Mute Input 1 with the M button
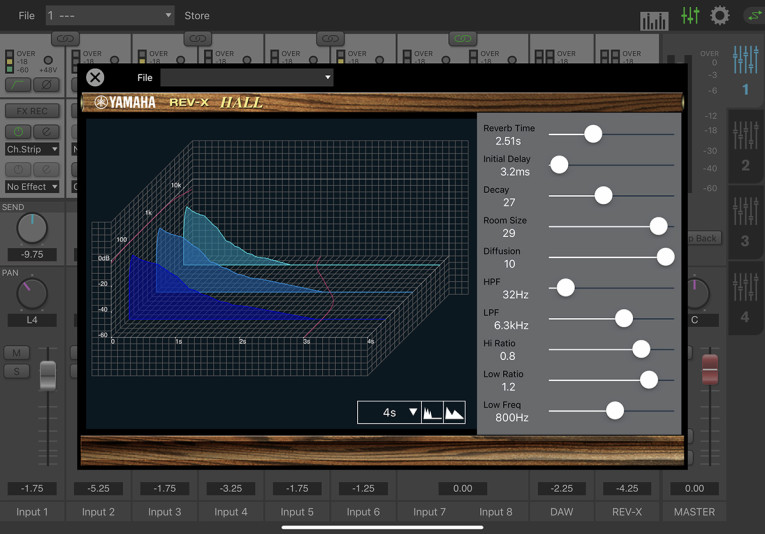This screenshot has height=534, width=765. (17, 353)
